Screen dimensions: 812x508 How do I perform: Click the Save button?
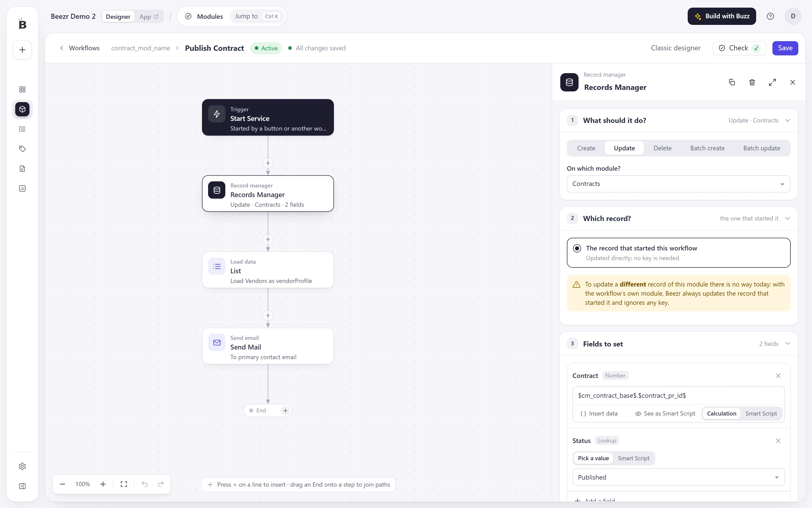(785, 48)
